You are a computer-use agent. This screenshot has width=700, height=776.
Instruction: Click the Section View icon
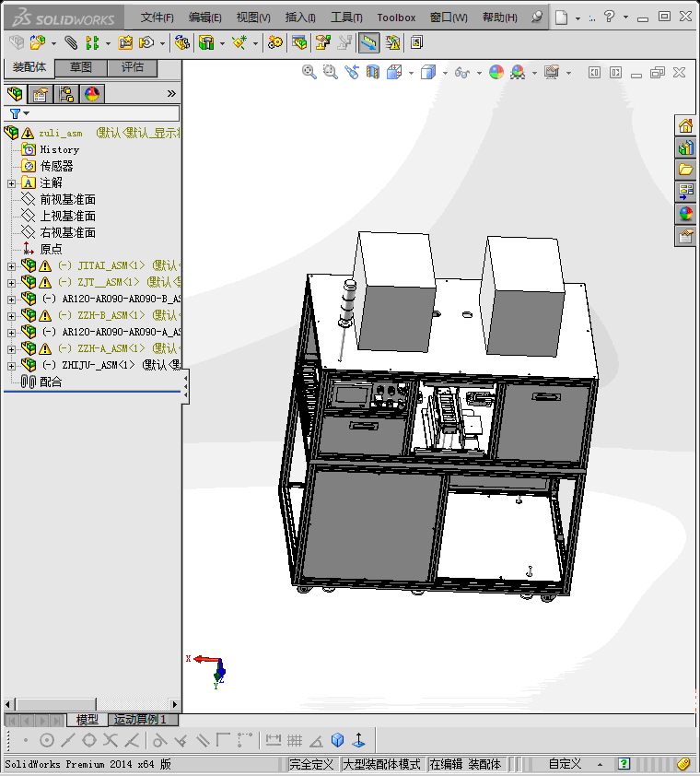(x=372, y=72)
